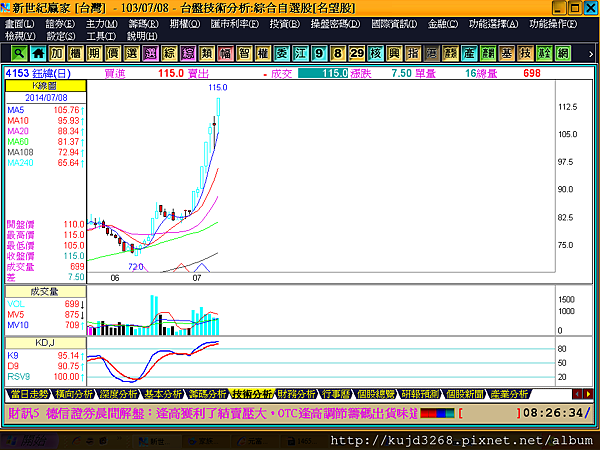
Task: Expand toolbar overflow arrow at right
Action: [591, 54]
